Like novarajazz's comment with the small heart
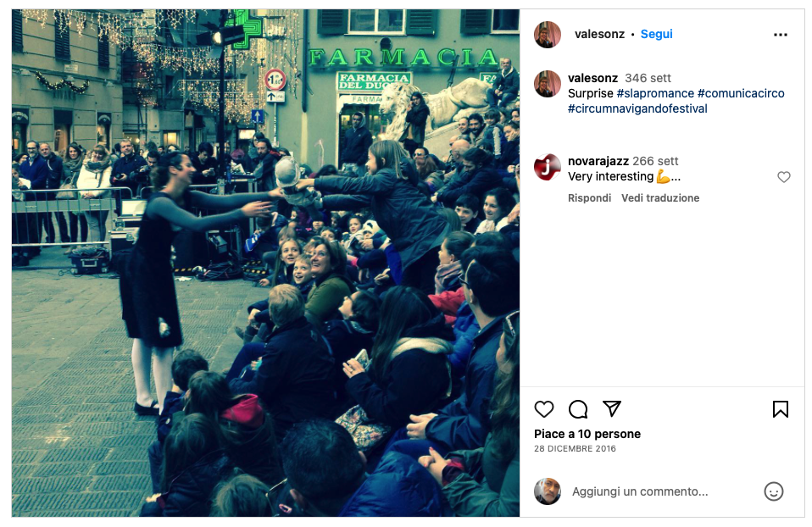Screen dimensions: 812x527 (x=783, y=177)
